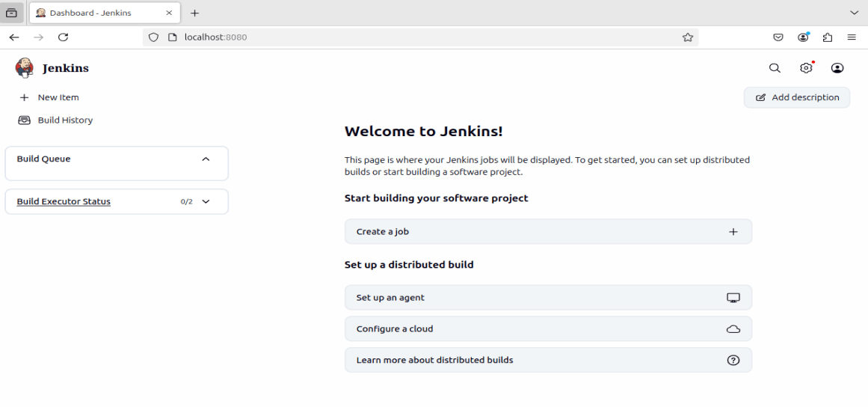The width and height of the screenshot is (868, 407).
Task: Open the Firefox View icon in the tab strip
Action: coord(12,13)
